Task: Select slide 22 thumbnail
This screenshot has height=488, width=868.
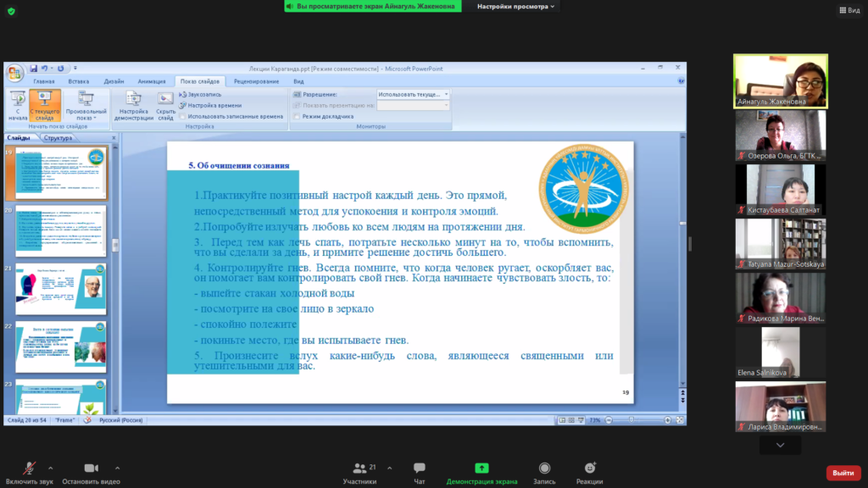Action: [61, 347]
